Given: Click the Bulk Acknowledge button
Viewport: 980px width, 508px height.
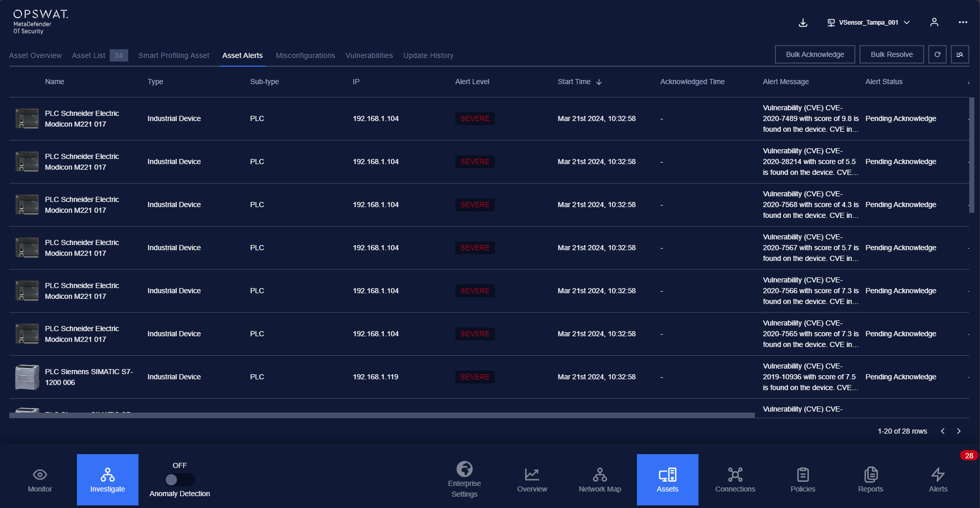Looking at the screenshot, I should [x=815, y=54].
